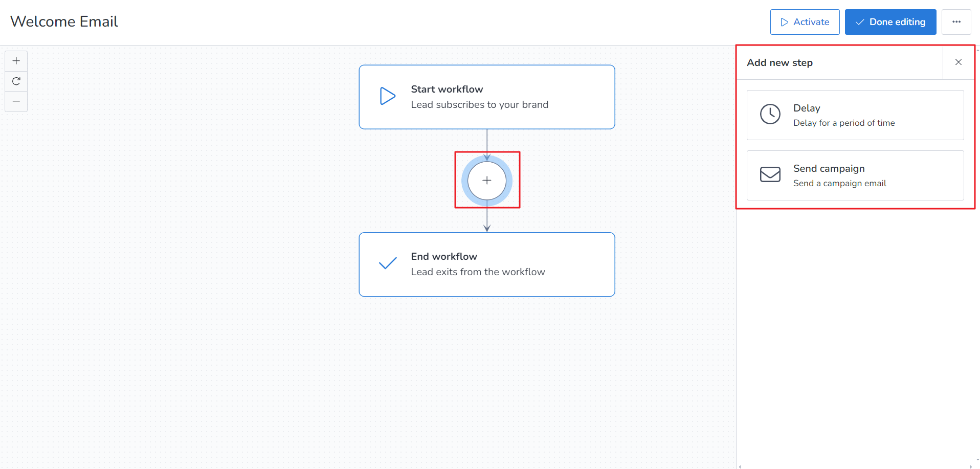Click the zoom in plus icon
This screenshot has width=980, height=469.
point(16,61)
